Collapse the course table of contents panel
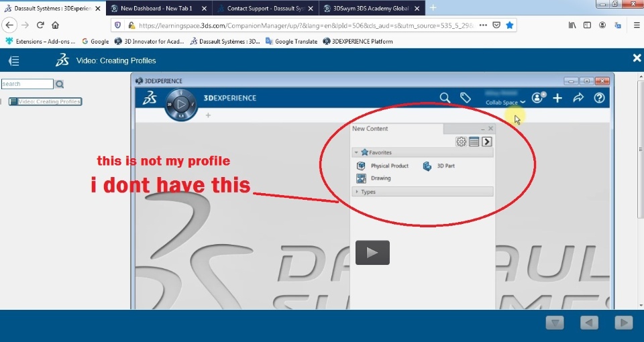644x342 pixels. pos(14,61)
